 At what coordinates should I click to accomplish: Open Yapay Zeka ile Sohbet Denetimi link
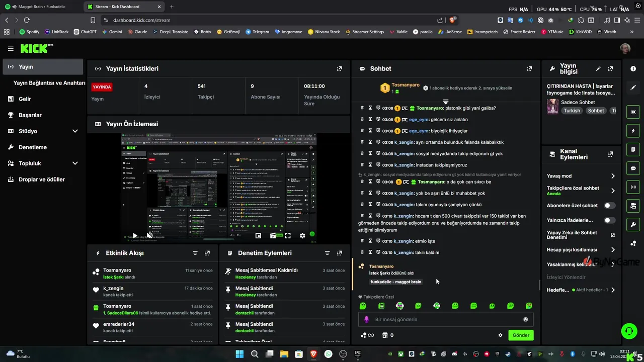tap(581, 235)
